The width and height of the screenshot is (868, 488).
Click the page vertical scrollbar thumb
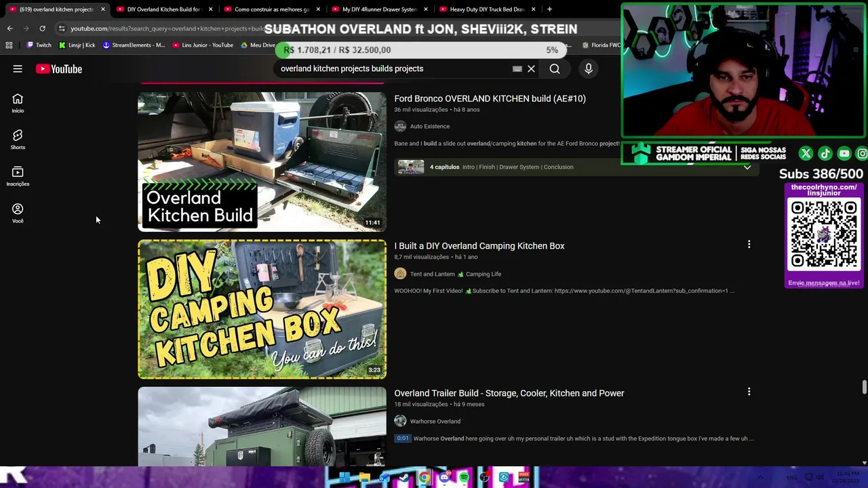point(864,387)
